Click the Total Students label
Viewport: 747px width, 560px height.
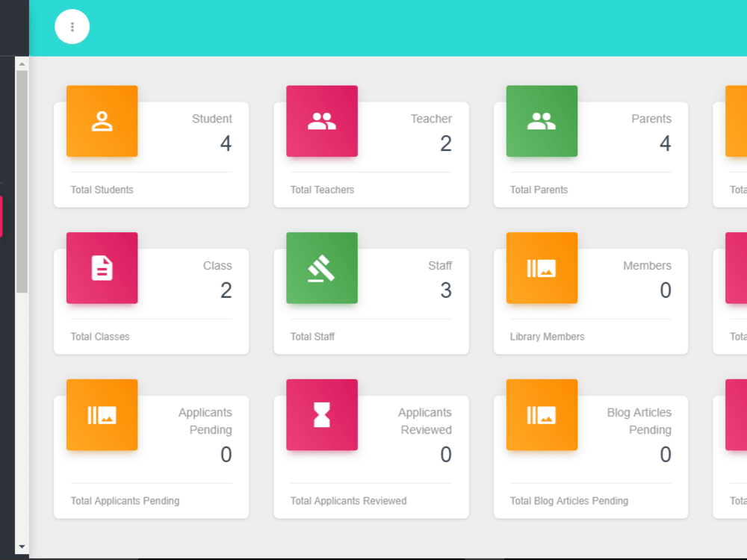pos(102,190)
